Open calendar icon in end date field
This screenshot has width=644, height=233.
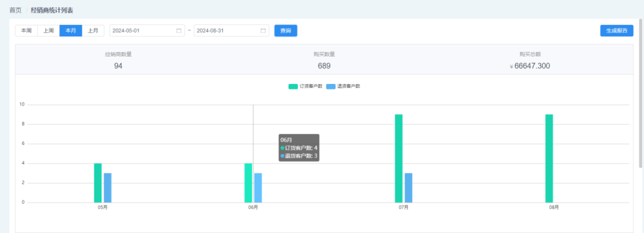click(x=263, y=31)
